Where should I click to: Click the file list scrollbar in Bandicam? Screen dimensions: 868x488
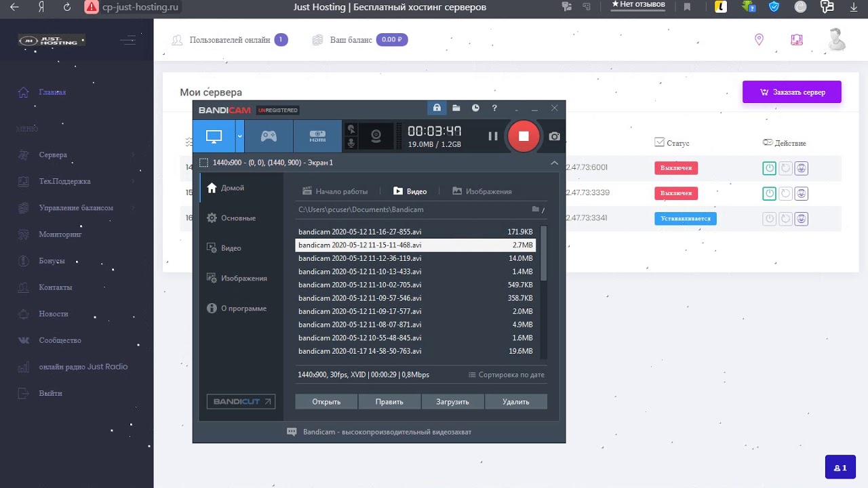click(x=543, y=253)
